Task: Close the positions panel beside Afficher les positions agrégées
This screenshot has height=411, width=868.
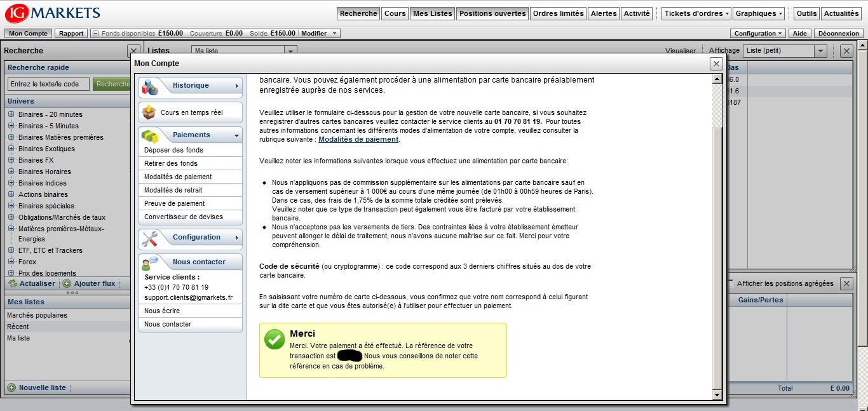Action: pos(846,283)
